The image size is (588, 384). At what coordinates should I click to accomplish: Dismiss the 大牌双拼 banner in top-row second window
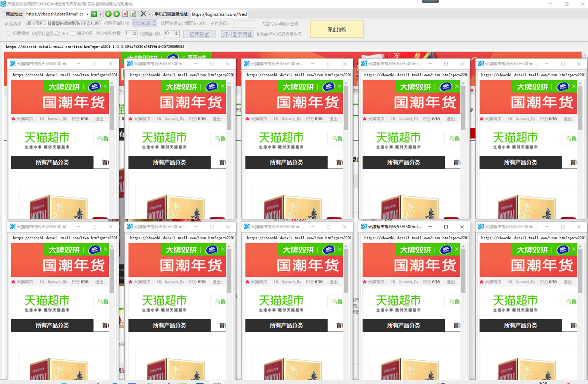tap(223, 86)
